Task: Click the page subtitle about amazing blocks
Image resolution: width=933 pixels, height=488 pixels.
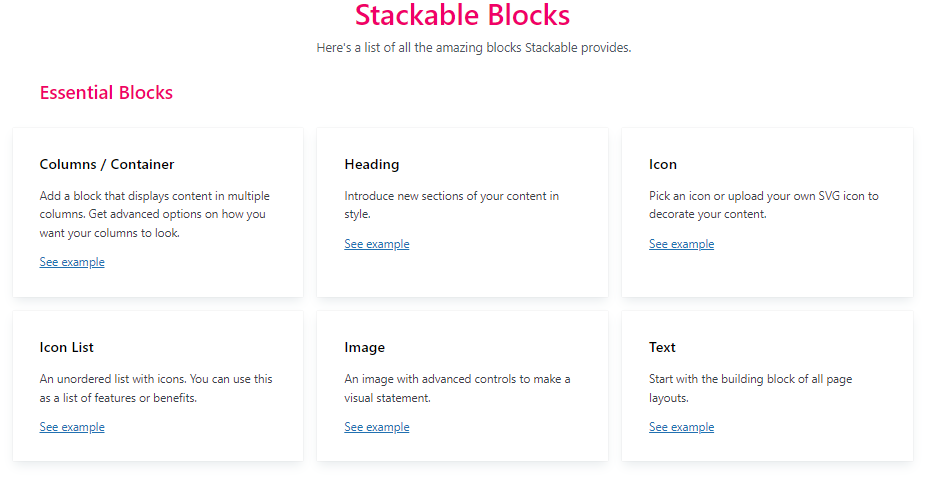Action: [474, 47]
